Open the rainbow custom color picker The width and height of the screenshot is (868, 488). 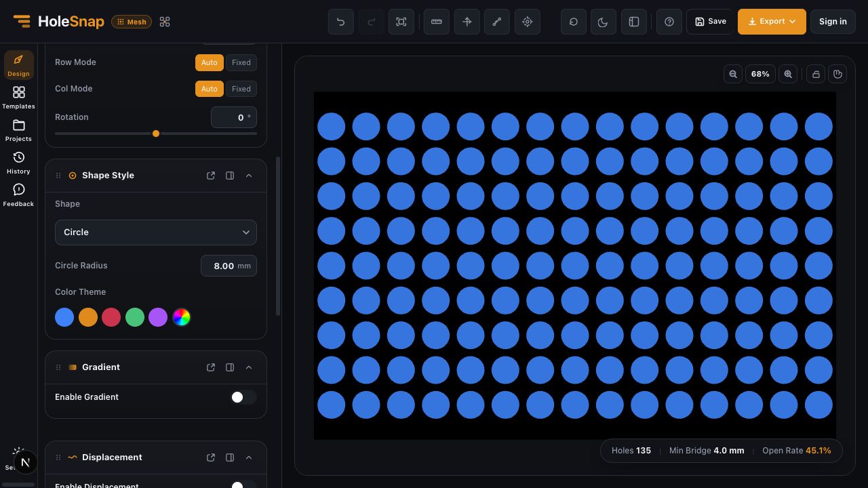tap(182, 317)
